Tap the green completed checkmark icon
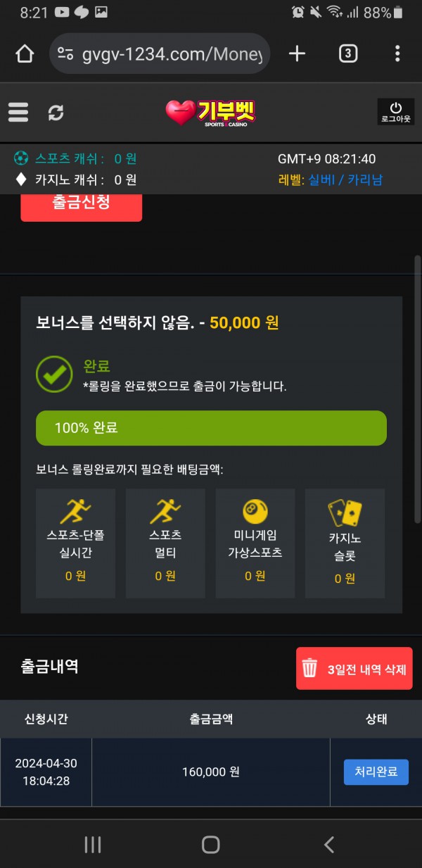422x868 pixels. (54, 375)
